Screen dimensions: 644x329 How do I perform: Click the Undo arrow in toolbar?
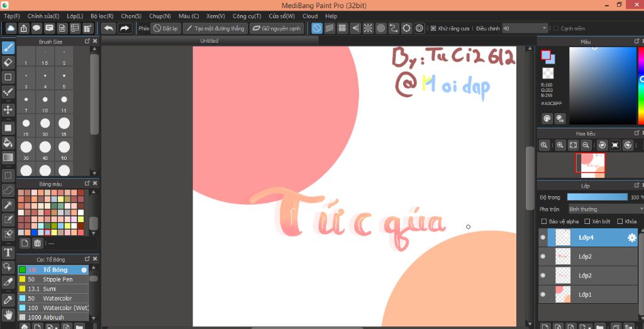pyautogui.click(x=109, y=28)
